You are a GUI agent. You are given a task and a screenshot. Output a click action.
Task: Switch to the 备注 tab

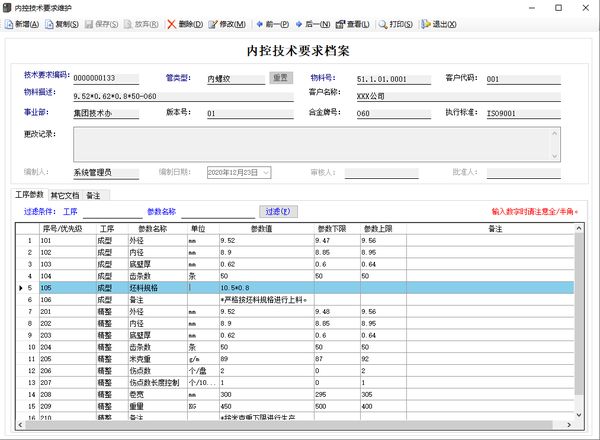point(93,194)
